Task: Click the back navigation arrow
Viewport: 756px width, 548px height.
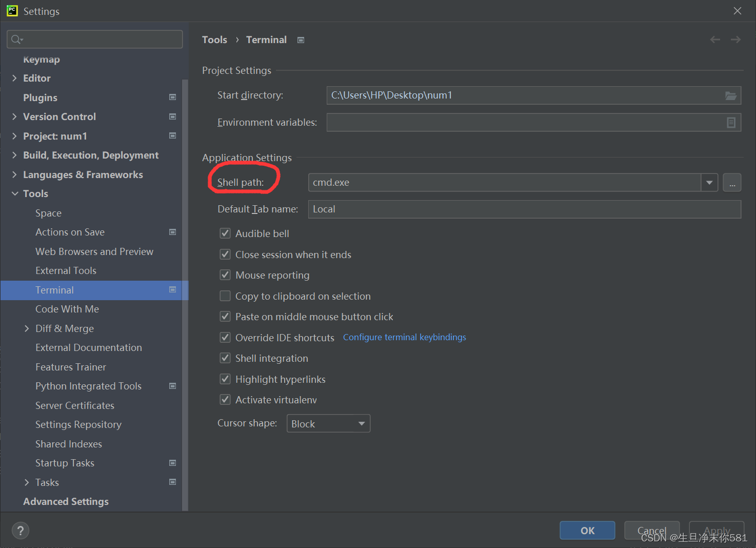Action: point(714,39)
